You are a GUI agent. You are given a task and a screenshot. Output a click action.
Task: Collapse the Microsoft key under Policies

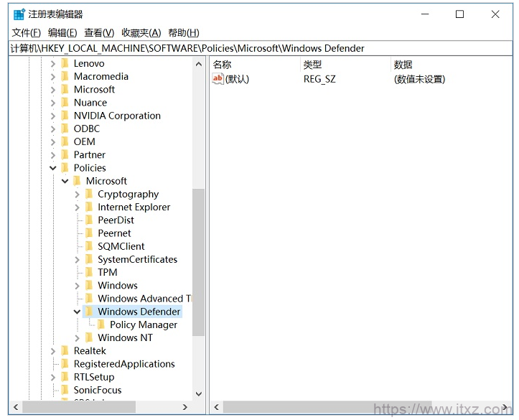click(65, 181)
